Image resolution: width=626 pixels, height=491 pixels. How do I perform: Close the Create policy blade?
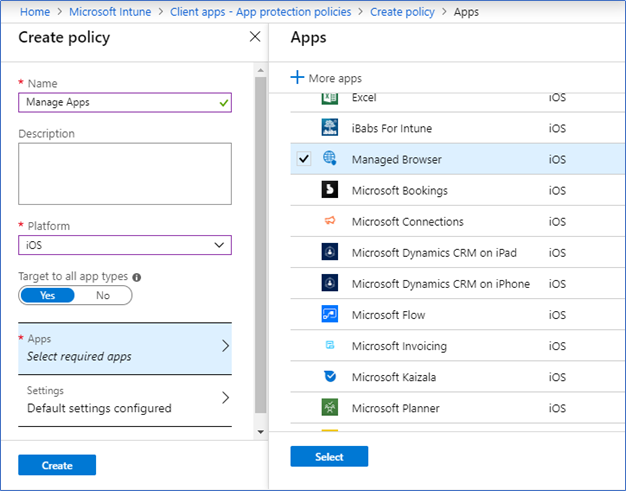coord(255,37)
